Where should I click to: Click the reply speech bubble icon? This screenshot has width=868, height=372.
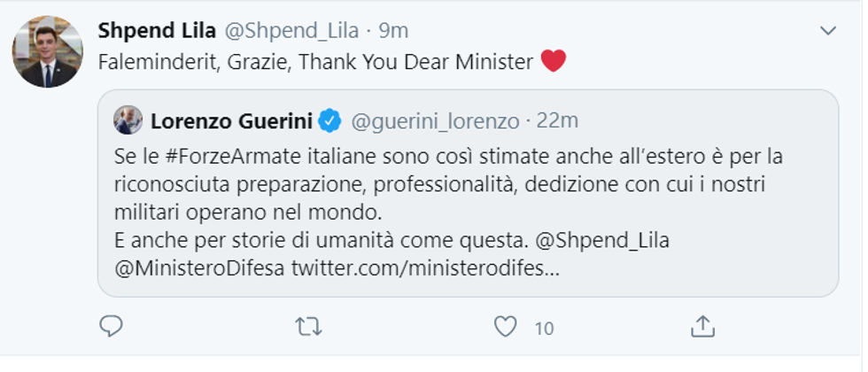pyautogui.click(x=111, y=327)
